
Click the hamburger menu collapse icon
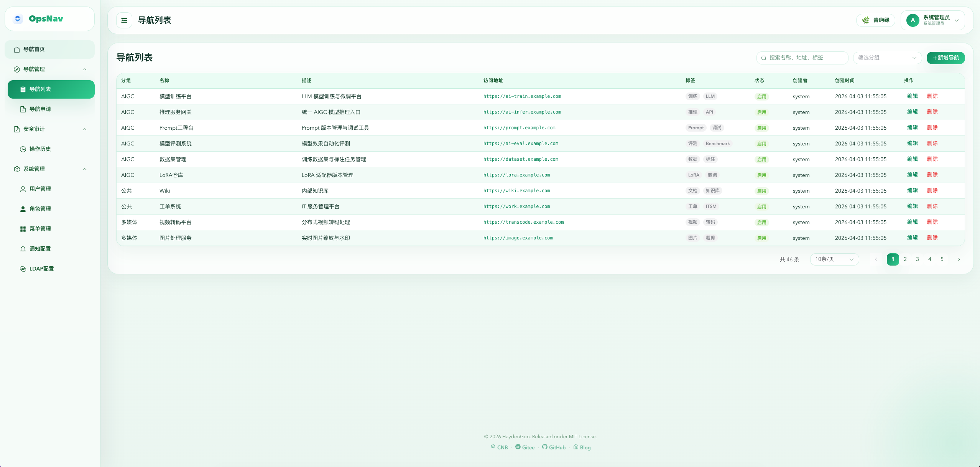click(124, 20)
